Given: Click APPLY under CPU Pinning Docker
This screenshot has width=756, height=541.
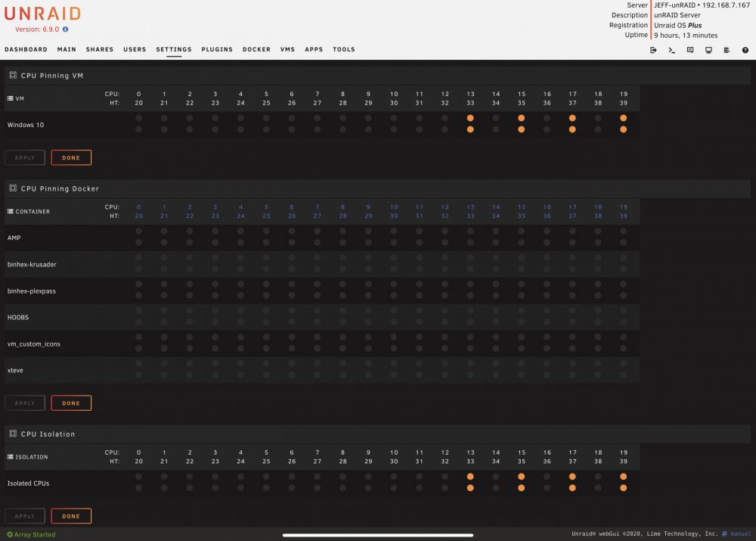Looking at the screenshot, I should point(25,403).
